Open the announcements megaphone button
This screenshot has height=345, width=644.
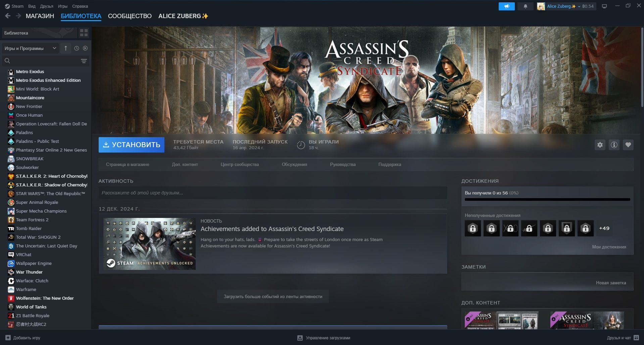point(507,6)
